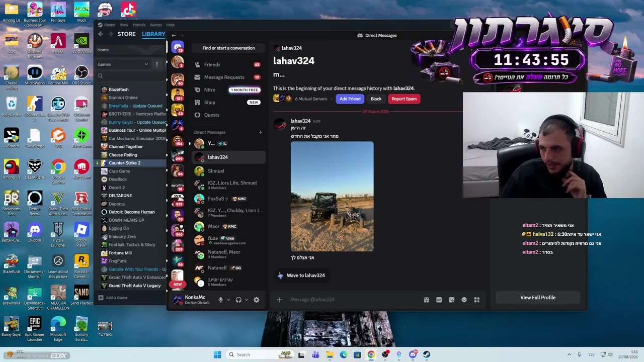Select Recycle Bin desktop icon
The image size is (644, 362).
(11, 107)
